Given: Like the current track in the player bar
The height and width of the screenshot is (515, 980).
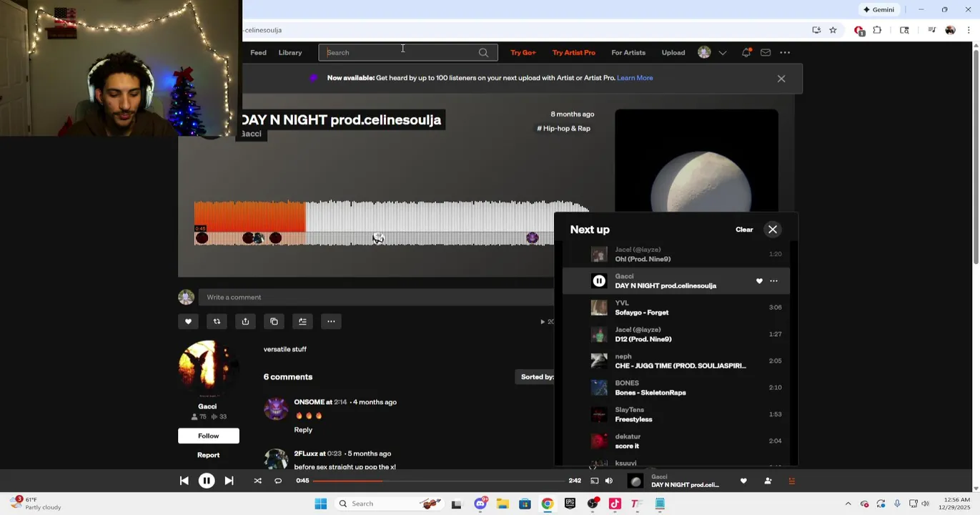Looking at the screenshot, I should (x=743, y=481).
